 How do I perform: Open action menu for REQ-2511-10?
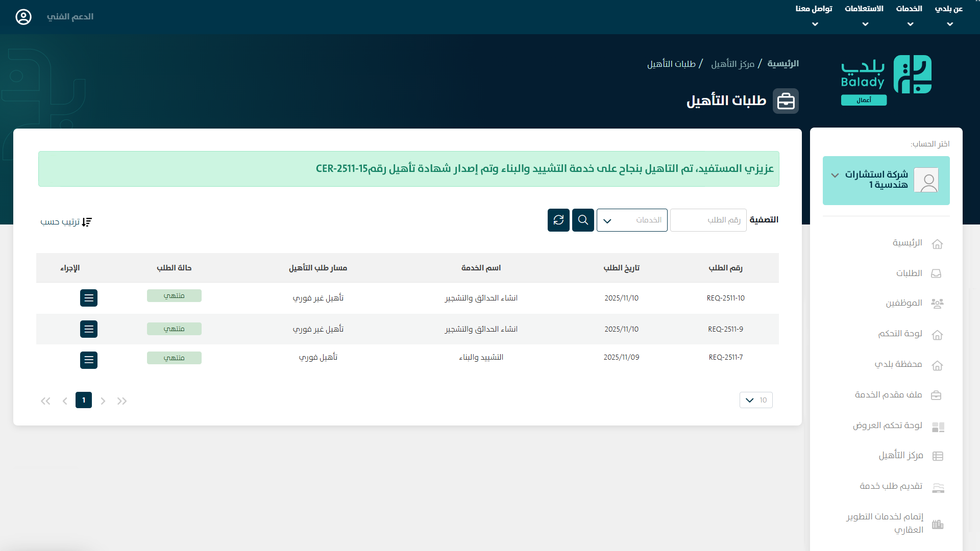pyautogui.click(x=89, y=298)
